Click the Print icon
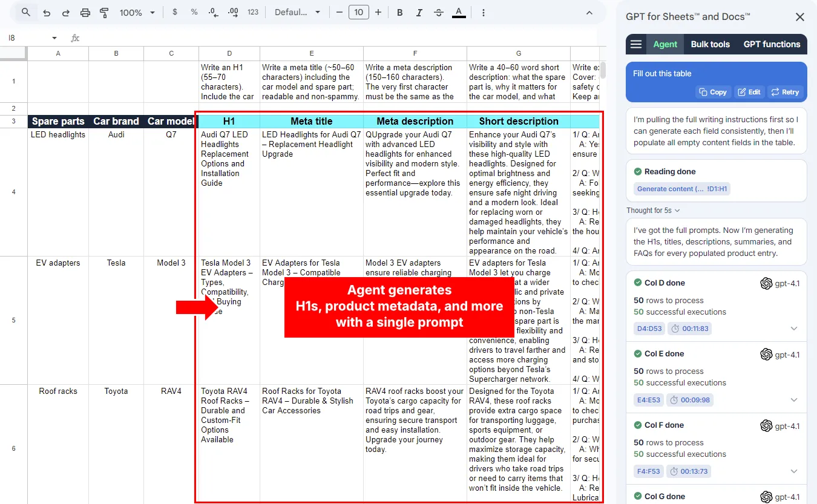 tap(85, 11)
